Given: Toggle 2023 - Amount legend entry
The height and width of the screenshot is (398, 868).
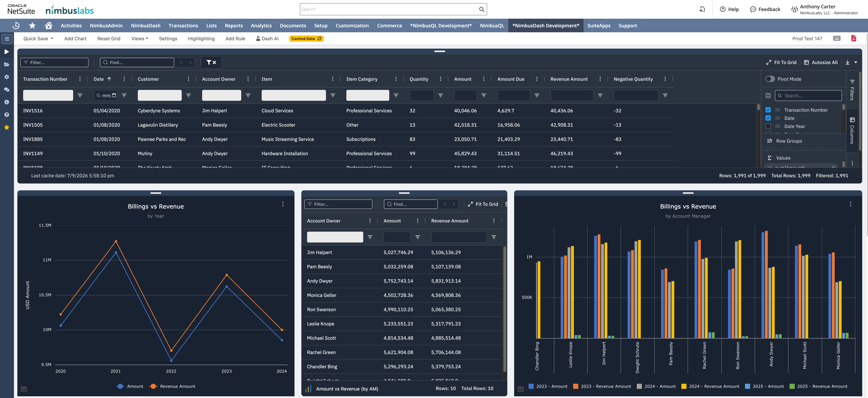Looking at the screenshot, I should (x=548, y=386).
